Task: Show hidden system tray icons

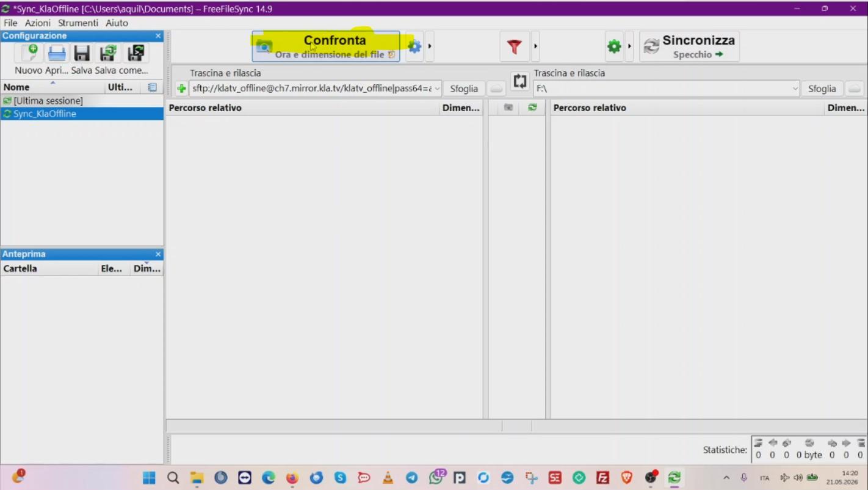Action: pyautogui.click(x=726, y=478)
